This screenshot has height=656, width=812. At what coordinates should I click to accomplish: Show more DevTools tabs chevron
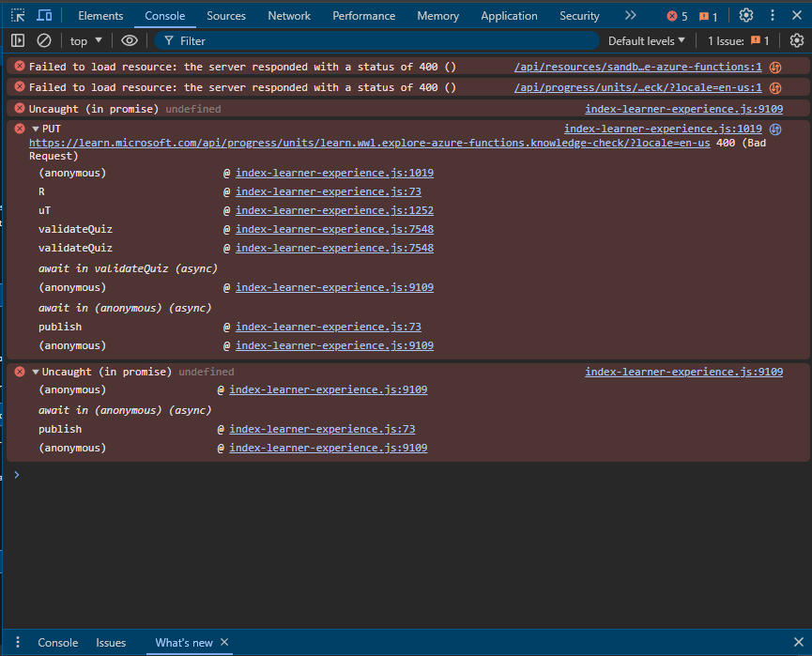tap(630, 16)
